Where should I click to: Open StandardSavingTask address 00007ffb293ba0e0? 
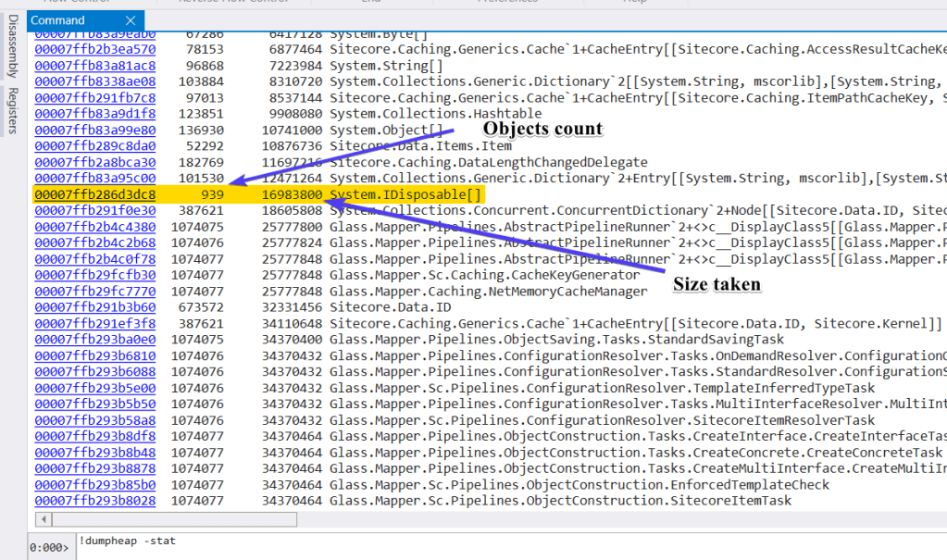click(94, 340)
